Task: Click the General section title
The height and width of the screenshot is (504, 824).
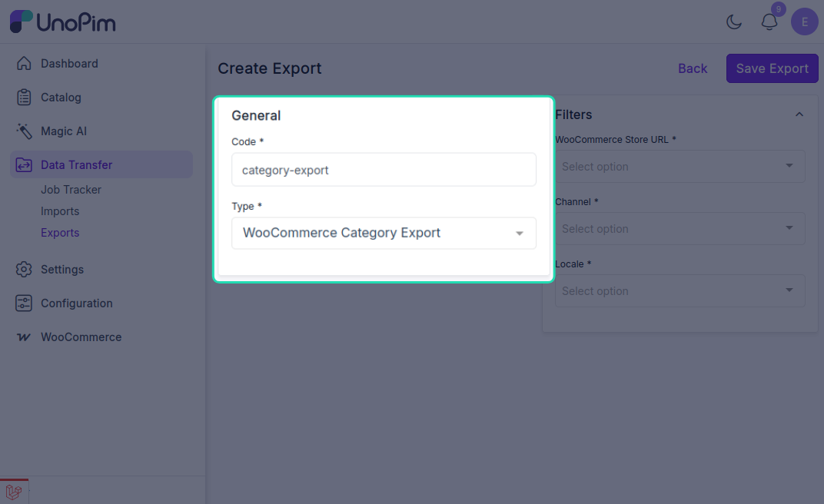Action: pos(256,115)
